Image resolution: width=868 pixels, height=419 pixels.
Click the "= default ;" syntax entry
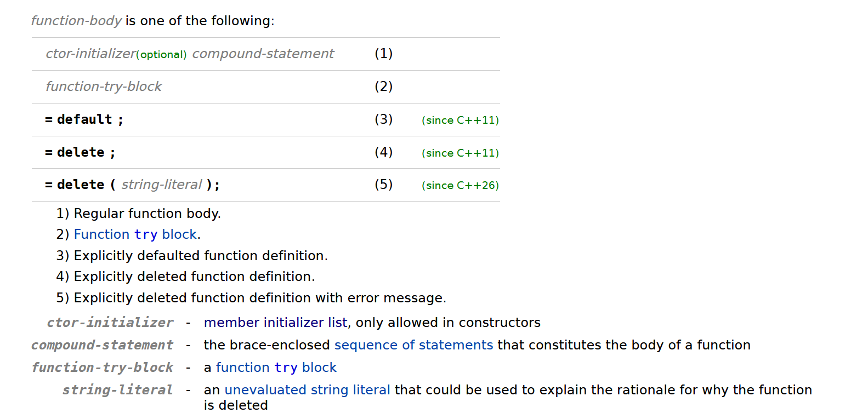84,119
